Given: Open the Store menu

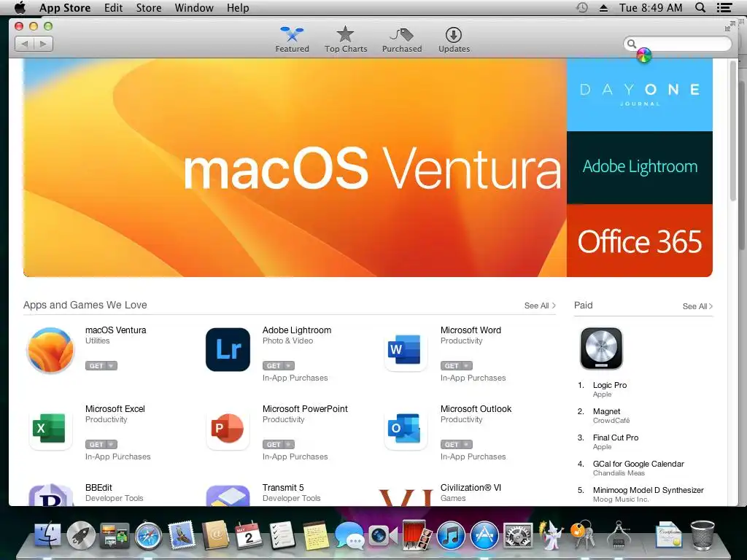Looking at the screenshot, I should point(149,7).
